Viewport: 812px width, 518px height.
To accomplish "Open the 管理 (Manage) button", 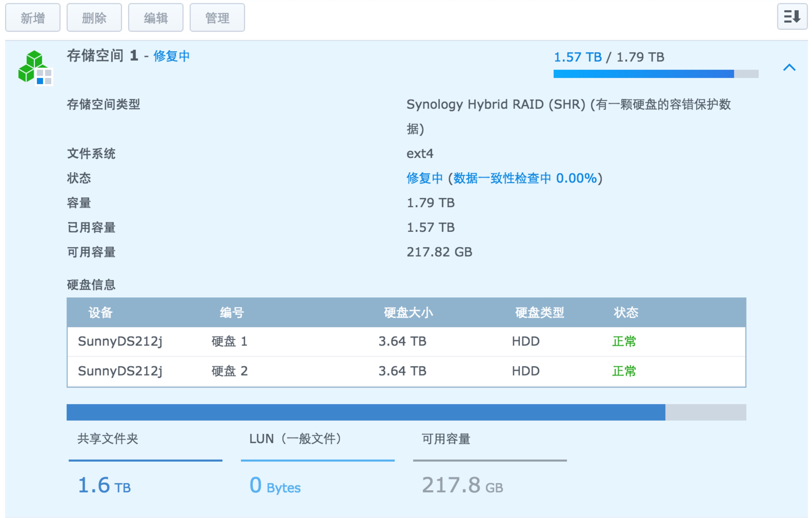I will (217, 17).
